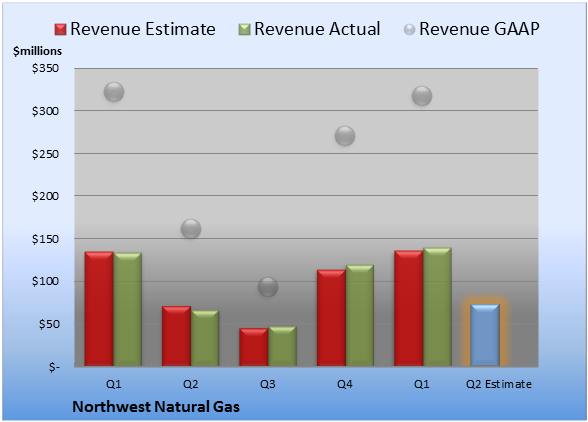Click the '$50' axis value
Image resolution: width=588 pixels, height=422 pixels.
point(49,324)
